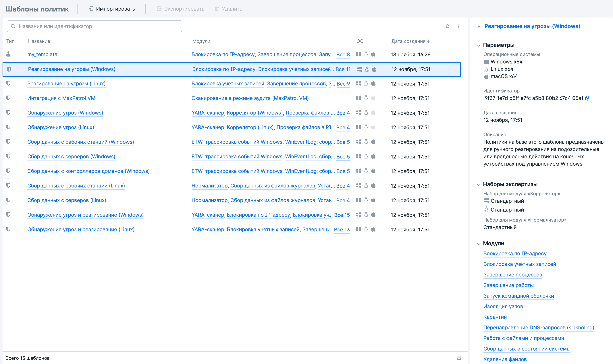Open the Карантин module link

click(495, 317)
